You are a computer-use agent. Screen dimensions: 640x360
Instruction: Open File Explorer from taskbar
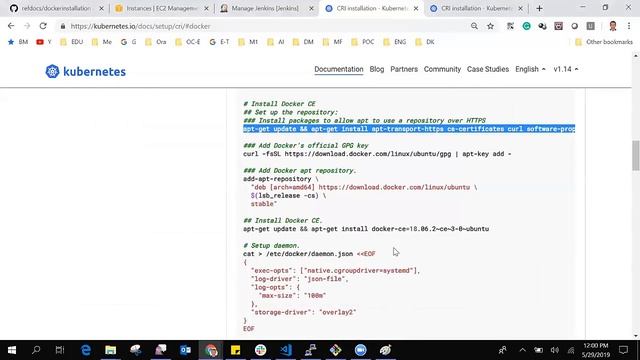pos(111,350)
